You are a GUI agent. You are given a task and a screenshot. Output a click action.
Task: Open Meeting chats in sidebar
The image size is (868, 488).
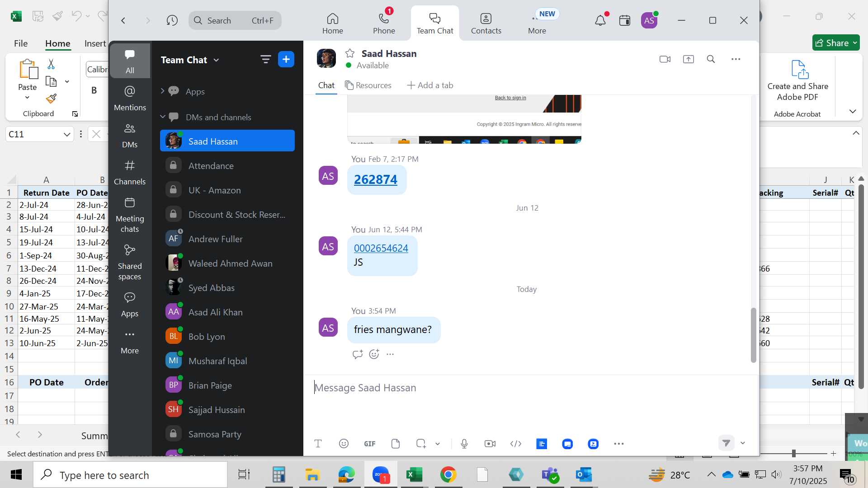point(130,215)
